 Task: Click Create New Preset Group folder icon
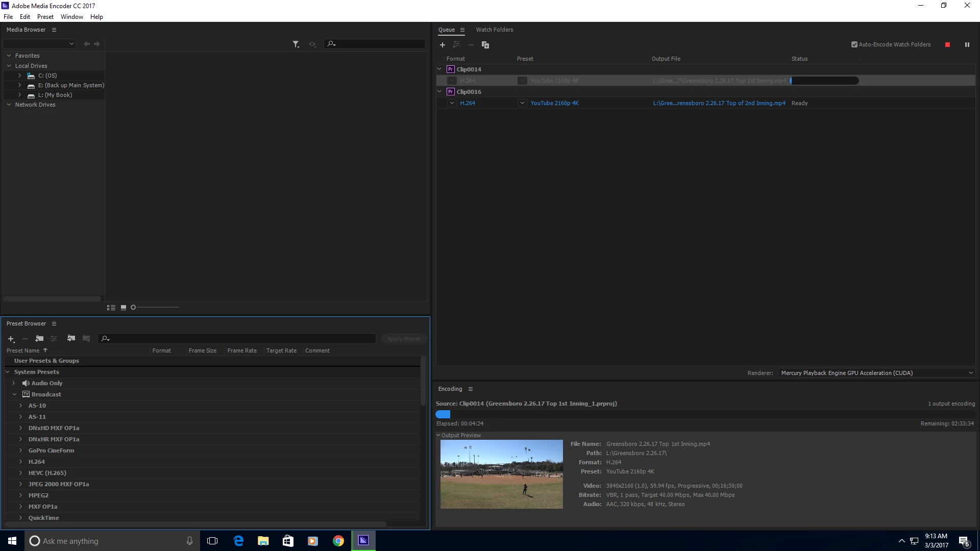[39, 339]
